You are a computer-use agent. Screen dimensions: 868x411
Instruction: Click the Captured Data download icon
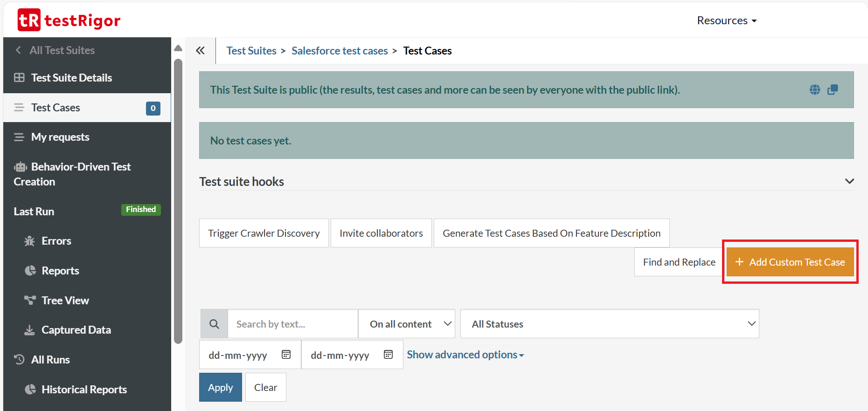(x=29, y=330)
